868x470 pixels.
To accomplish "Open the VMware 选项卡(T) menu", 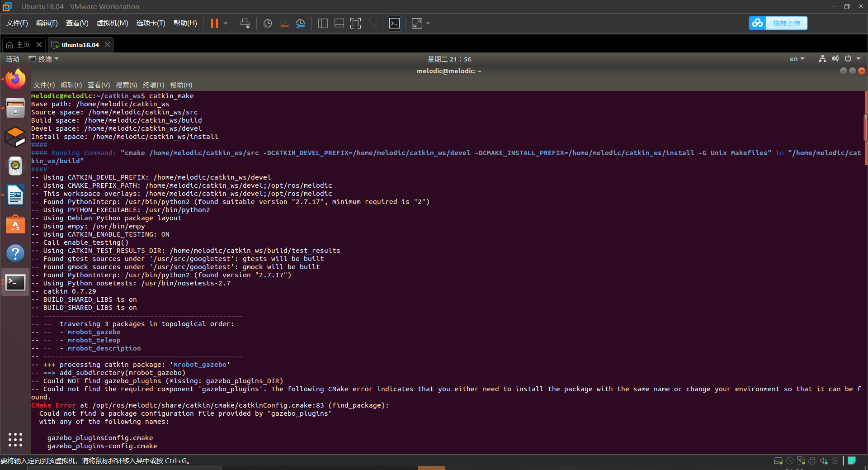I will (x=151, y=23).
